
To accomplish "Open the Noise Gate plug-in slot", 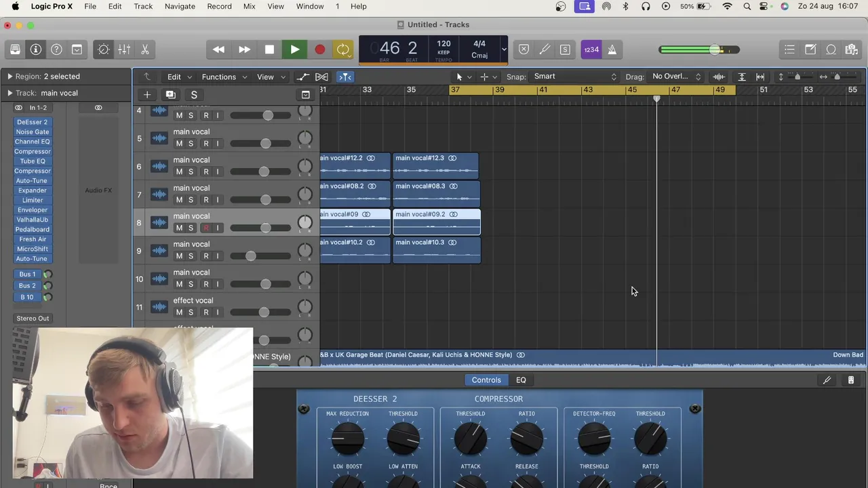I will (33, 132).
